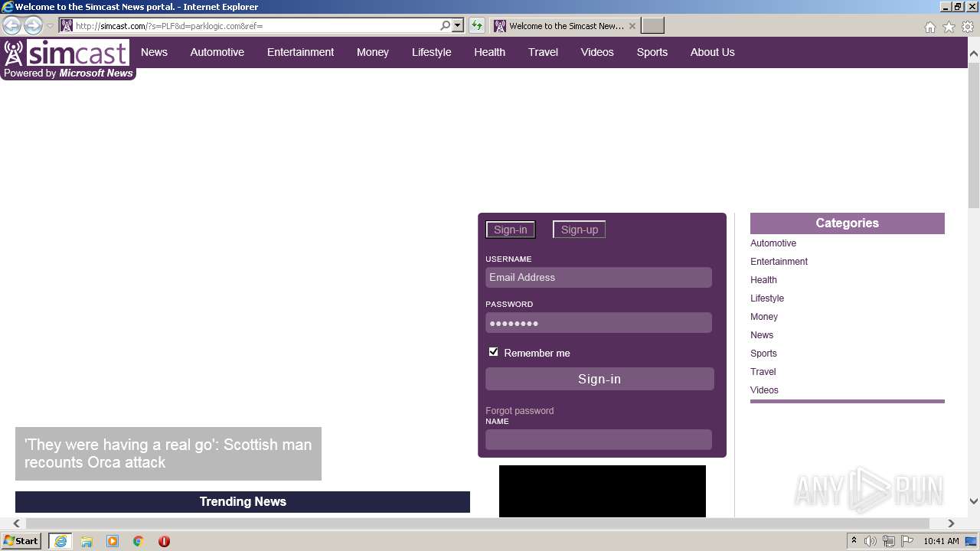Open the Health menu item

(x=489, y=52)
